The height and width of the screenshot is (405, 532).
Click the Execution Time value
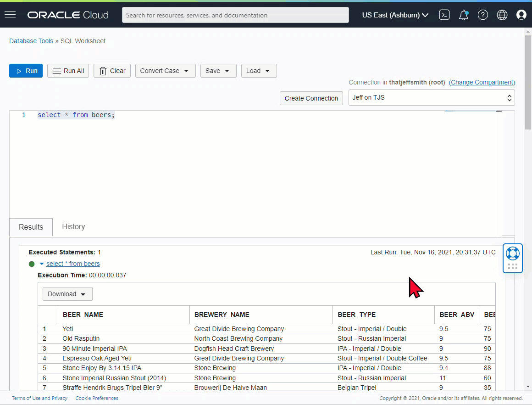(x=108, y=275)
